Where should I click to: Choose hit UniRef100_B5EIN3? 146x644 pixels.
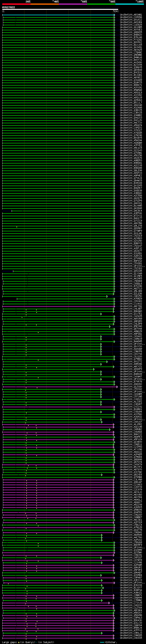(131, 326)
